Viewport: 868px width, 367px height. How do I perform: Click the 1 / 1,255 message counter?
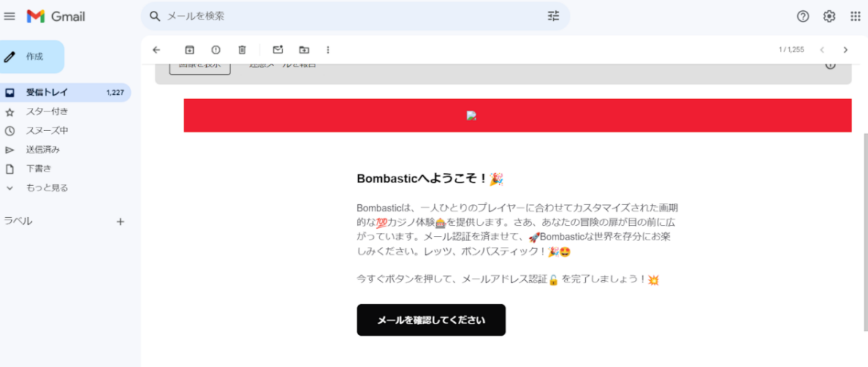(x=791, y=50)
